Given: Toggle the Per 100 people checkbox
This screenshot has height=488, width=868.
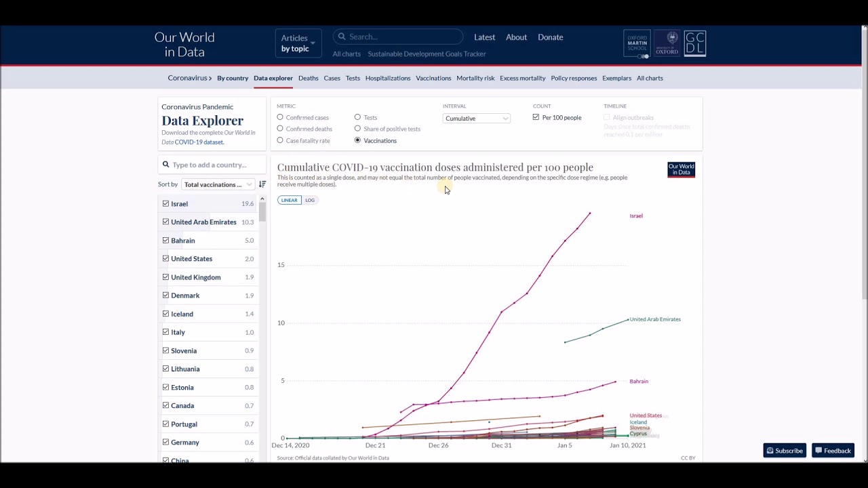Looking at the screenshot, I should click(x=536, y=118).
